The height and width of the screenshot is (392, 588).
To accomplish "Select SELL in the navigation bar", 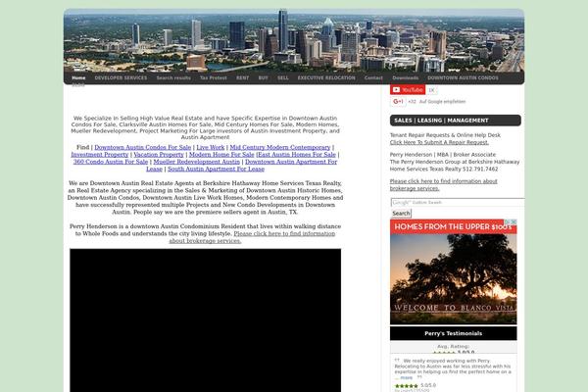I will [283, 78].
